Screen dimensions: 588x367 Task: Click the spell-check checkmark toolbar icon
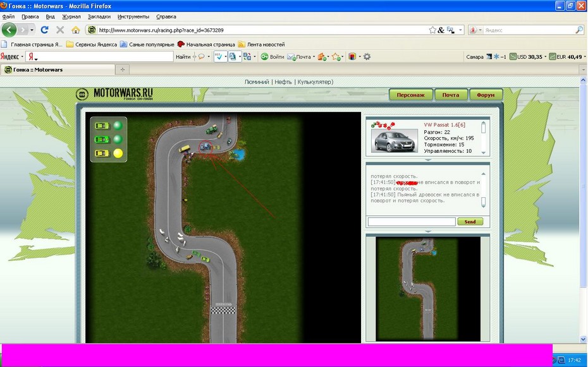pos(219,57)
